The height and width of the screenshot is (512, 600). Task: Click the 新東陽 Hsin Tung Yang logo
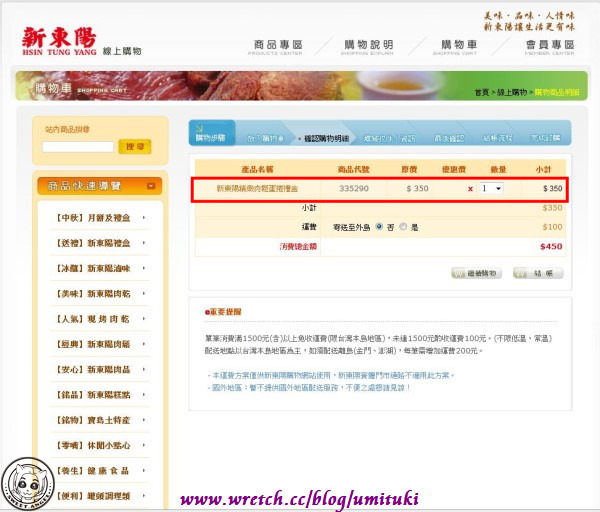59,41
